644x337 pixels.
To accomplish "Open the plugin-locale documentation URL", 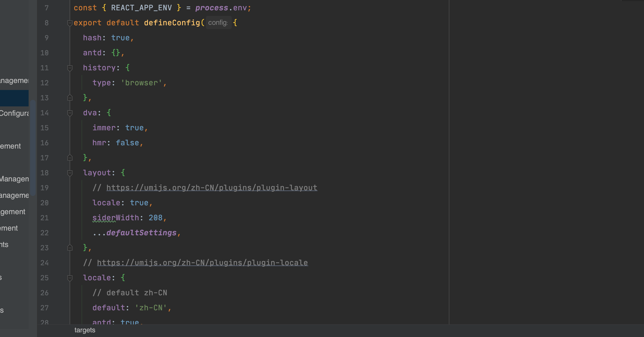I will pos(202,262).
